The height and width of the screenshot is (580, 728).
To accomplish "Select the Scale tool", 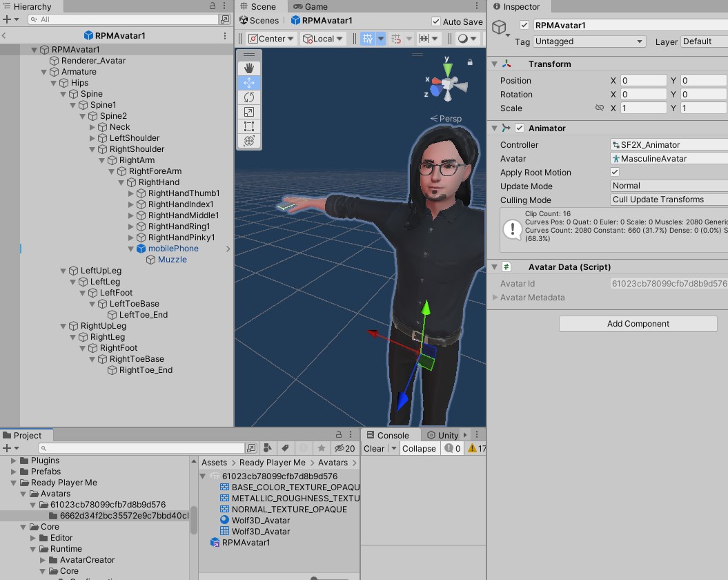I will click(249, 112).
